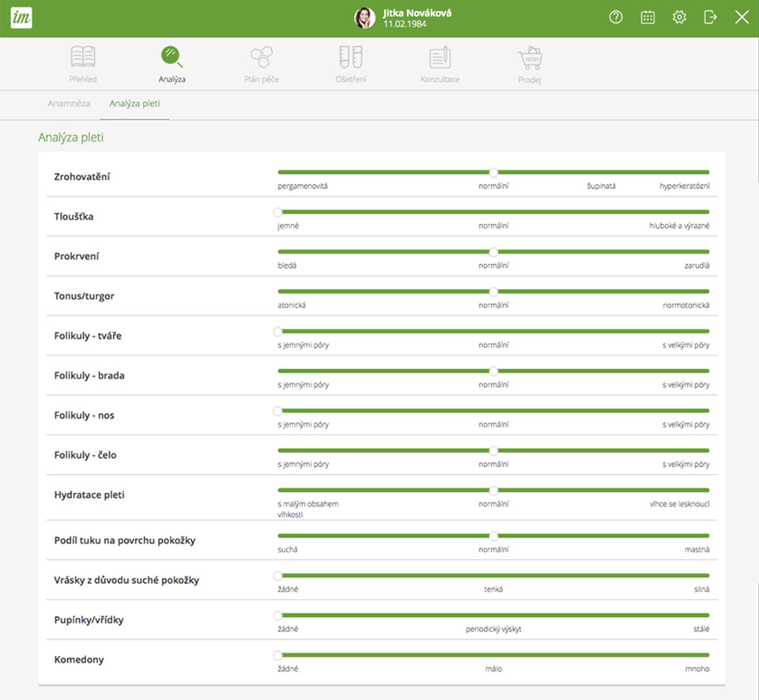Select the Analýza magnifier icon
The width and height of the screenshot is (759, 700).
172,57
